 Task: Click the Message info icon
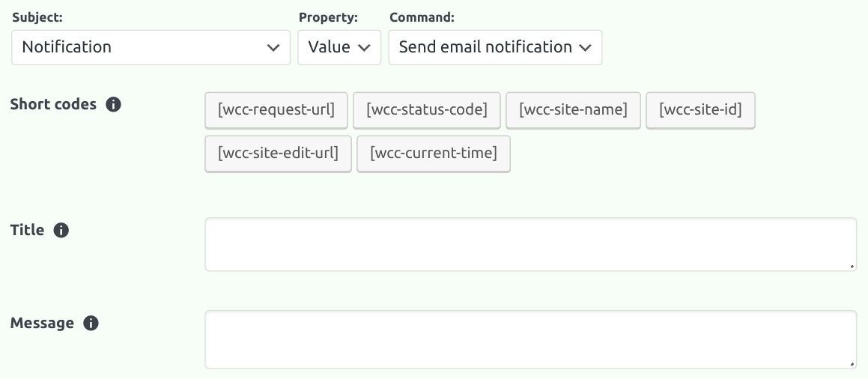coord(91,324)
